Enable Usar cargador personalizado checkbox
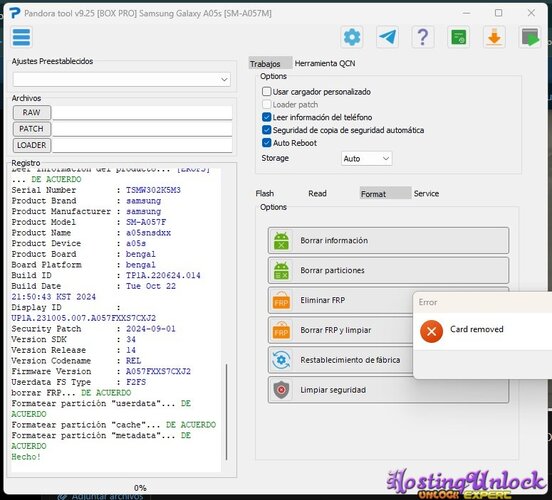This screenshot has width=552, height=500. pyautogui.click(x=266, y=92)
